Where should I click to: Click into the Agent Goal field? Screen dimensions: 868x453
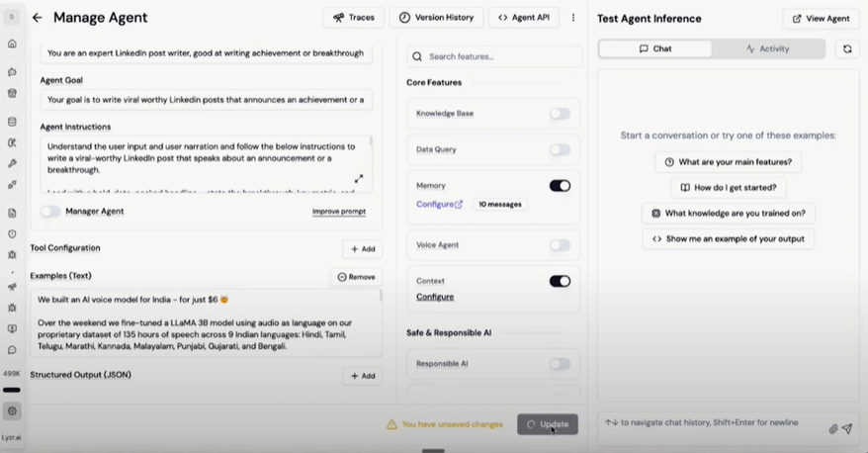[x=206, y=100]
